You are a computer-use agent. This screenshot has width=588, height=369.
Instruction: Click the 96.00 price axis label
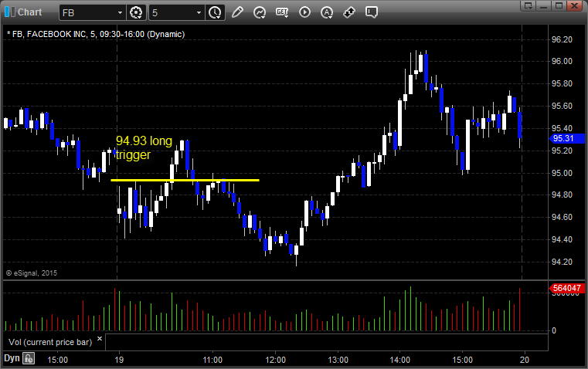pyautogui.click(x=562, y=62)
